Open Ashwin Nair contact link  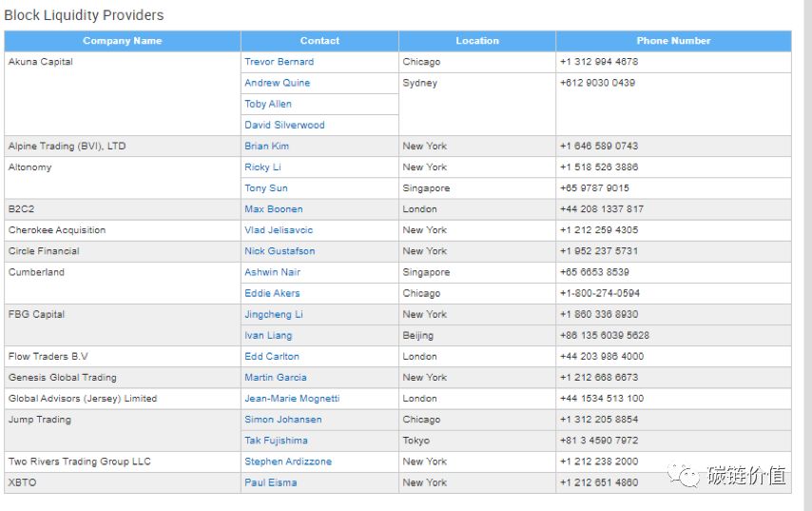[272, 272]
